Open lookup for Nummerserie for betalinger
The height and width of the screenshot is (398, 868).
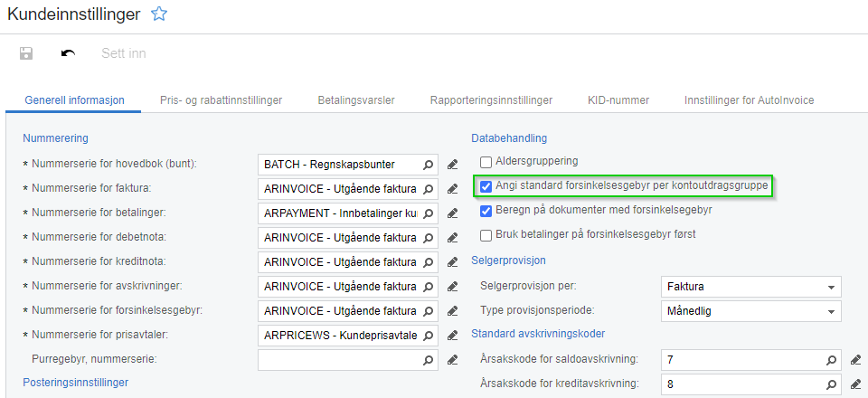(428, 213)
